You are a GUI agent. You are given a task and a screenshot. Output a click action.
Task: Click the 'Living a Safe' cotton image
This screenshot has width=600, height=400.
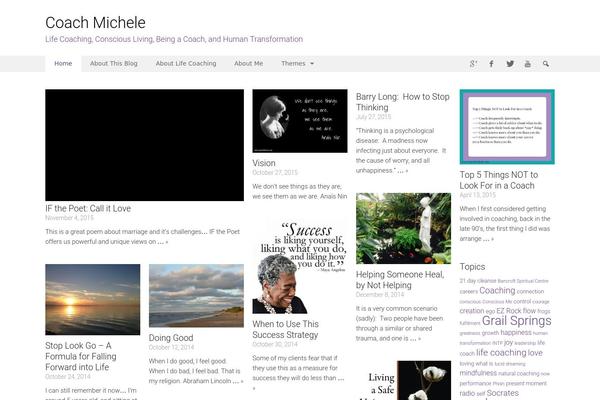click(403, 380)
